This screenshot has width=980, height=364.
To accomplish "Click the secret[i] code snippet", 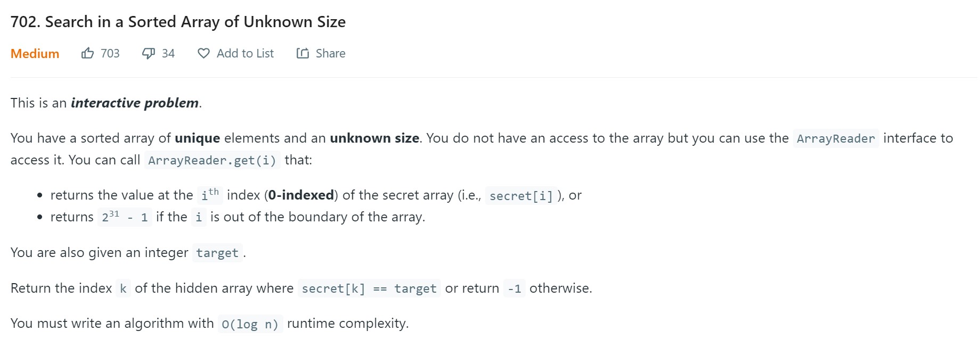I will (521, 196).
